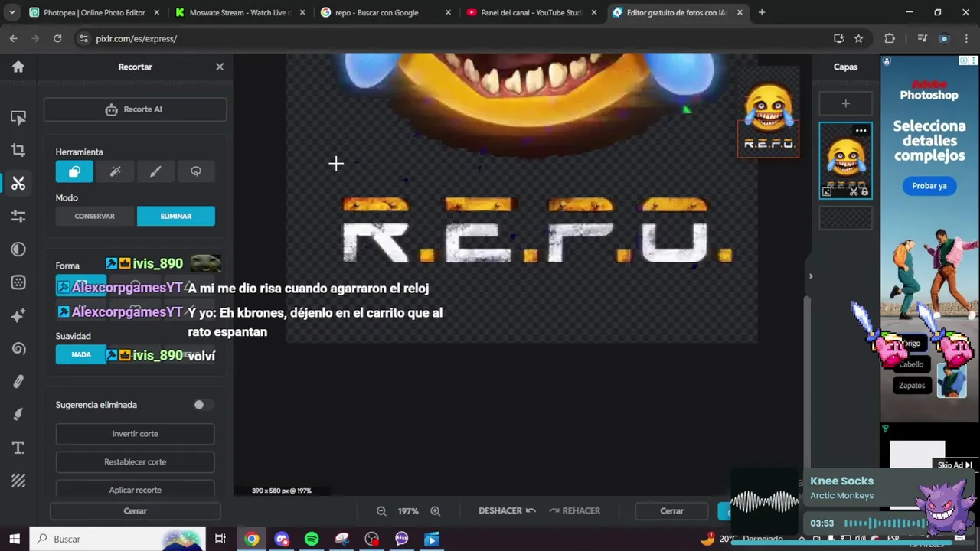Choose the Brush cutout tool
Viewport: 980px width, 551px height.
point(155,171)
